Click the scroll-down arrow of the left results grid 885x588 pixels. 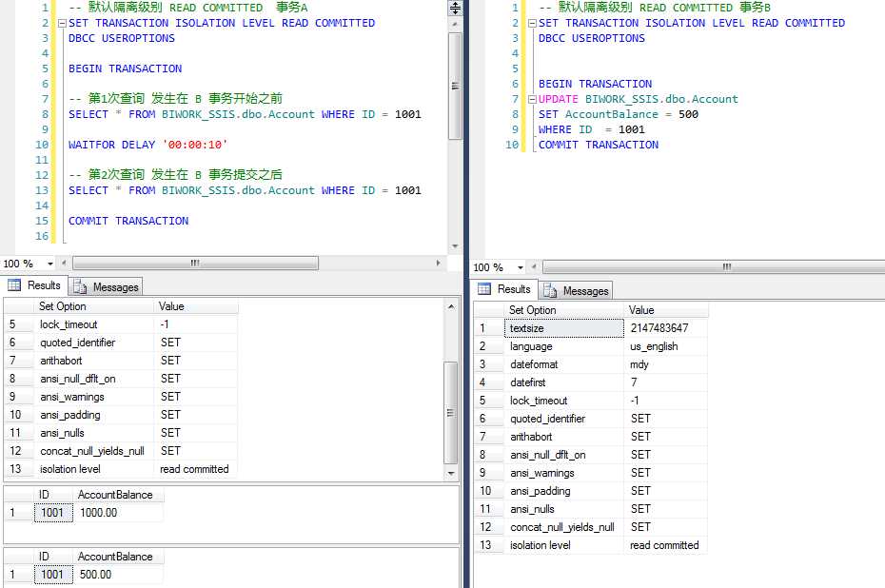452,472
